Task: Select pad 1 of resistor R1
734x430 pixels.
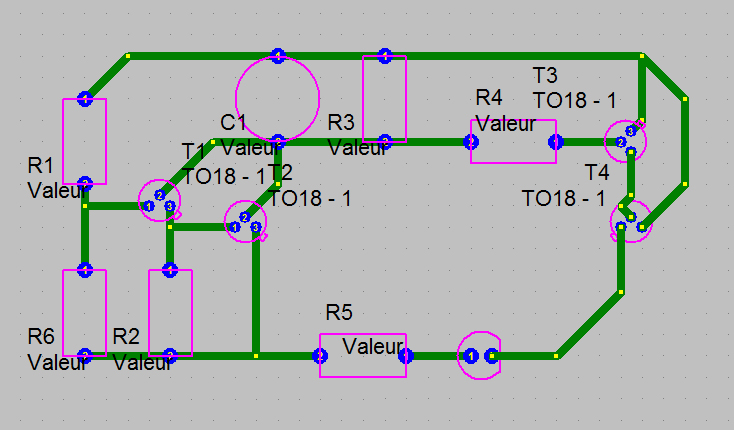Action: click(x=85, y=99)
